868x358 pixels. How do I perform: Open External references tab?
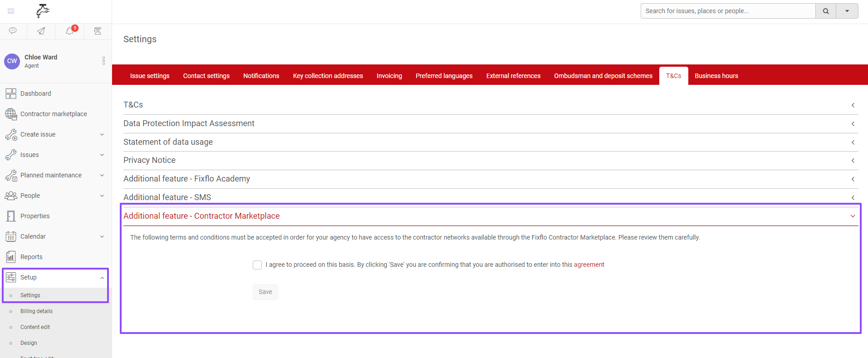(x=514, y=76)
